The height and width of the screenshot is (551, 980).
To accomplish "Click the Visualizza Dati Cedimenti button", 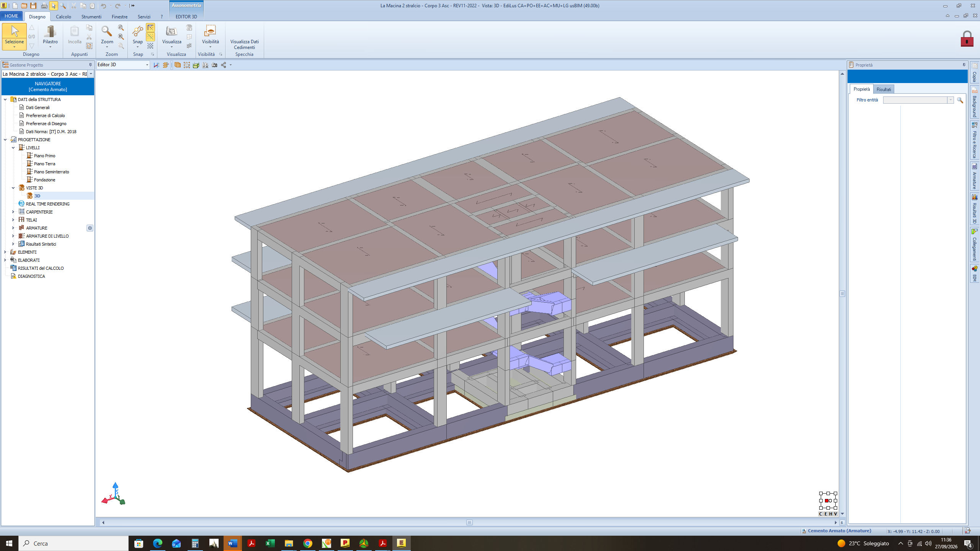I will (x=244, y=45).
